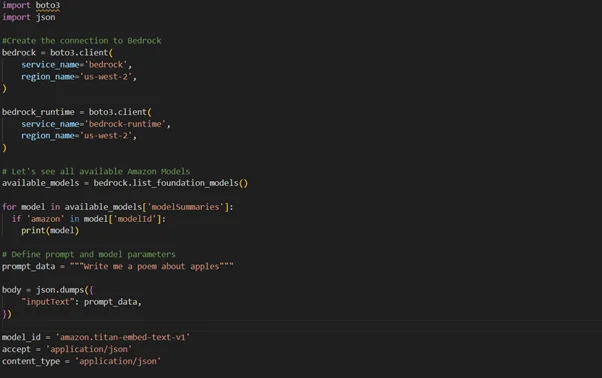Click the "inputText" key string
The height and width of the screenshot is (378, 602).
48,302
